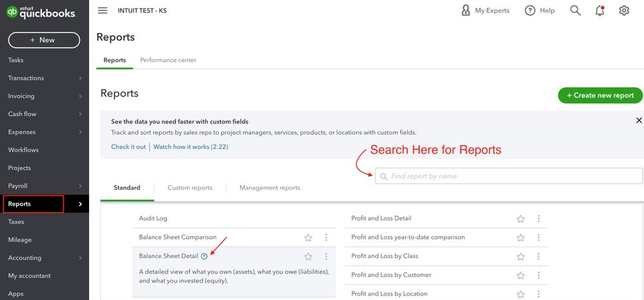Open the Help menu

coord(539,11)
